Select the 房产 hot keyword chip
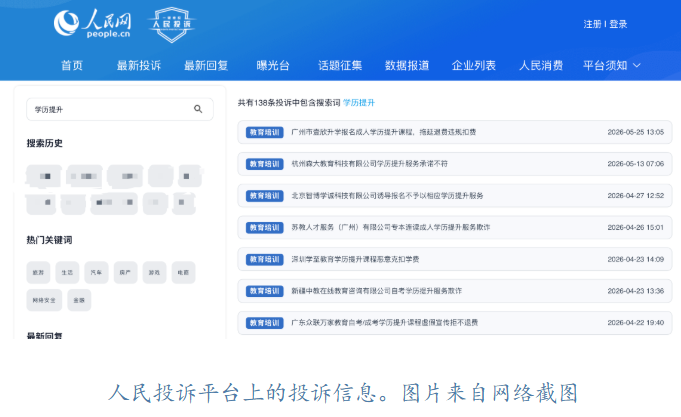Screen dimensions: 681x417 126,272
